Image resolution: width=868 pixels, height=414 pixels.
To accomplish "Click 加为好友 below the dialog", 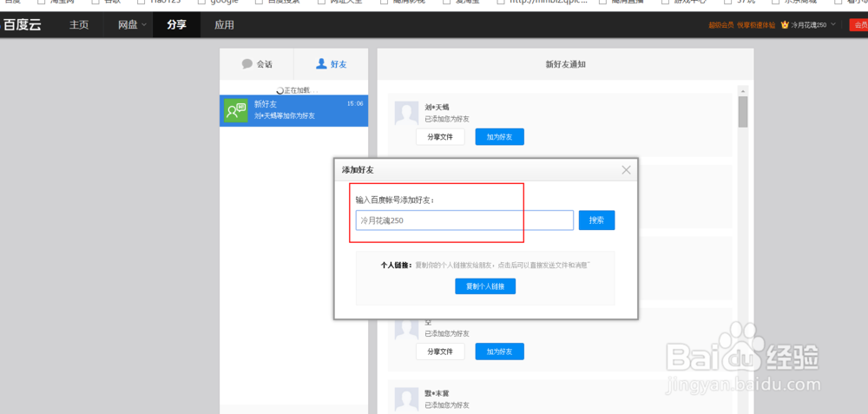I will [x=499, y=352].
